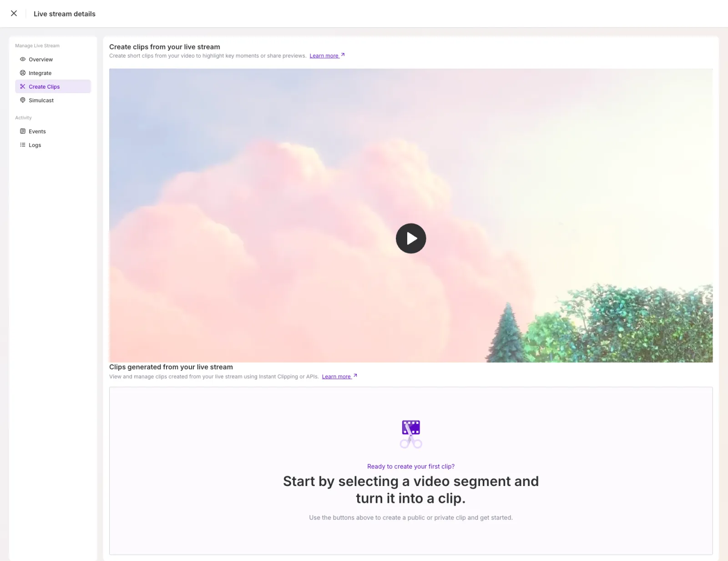The image size is (728, 561).
Task: Open Learn more link under Create clips heading
Action: point(324,56)
